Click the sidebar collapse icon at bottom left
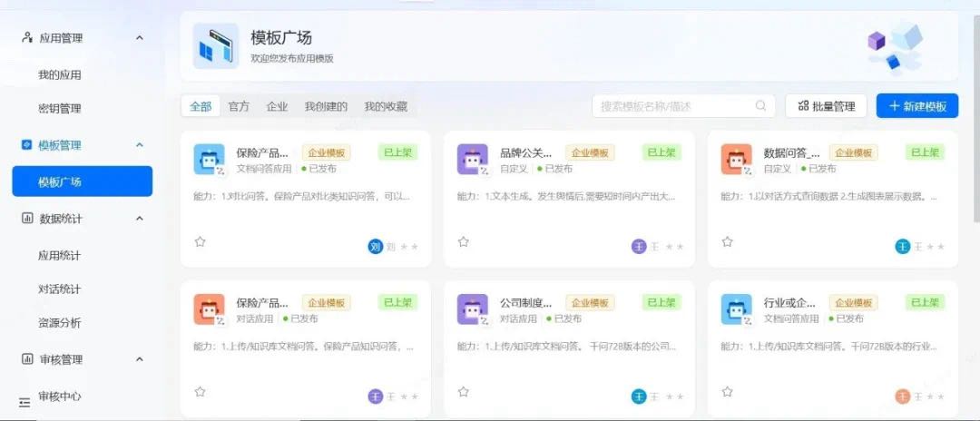The height and width of the screenshot is (421, 980). [24, 402]
